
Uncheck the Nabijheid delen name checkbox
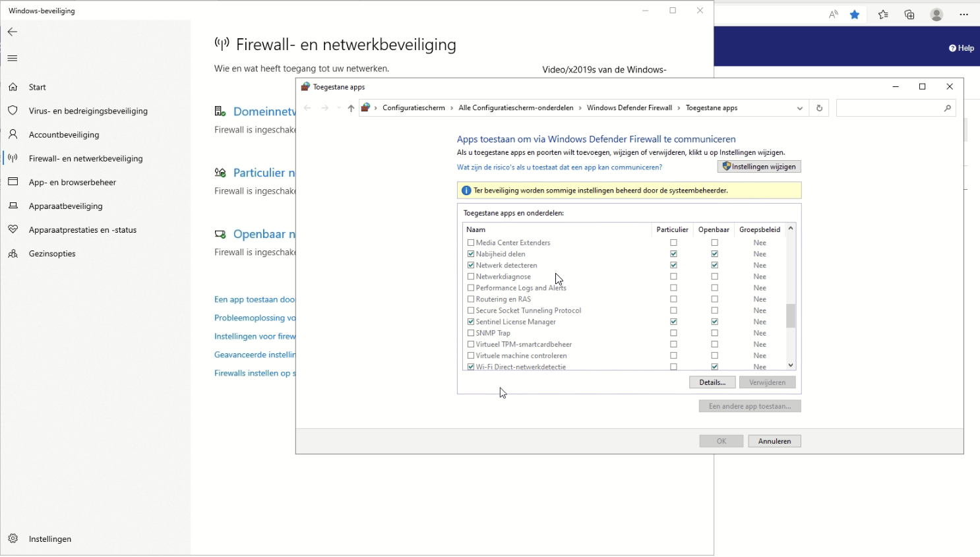pyautogui.click(x=471, y=254)
